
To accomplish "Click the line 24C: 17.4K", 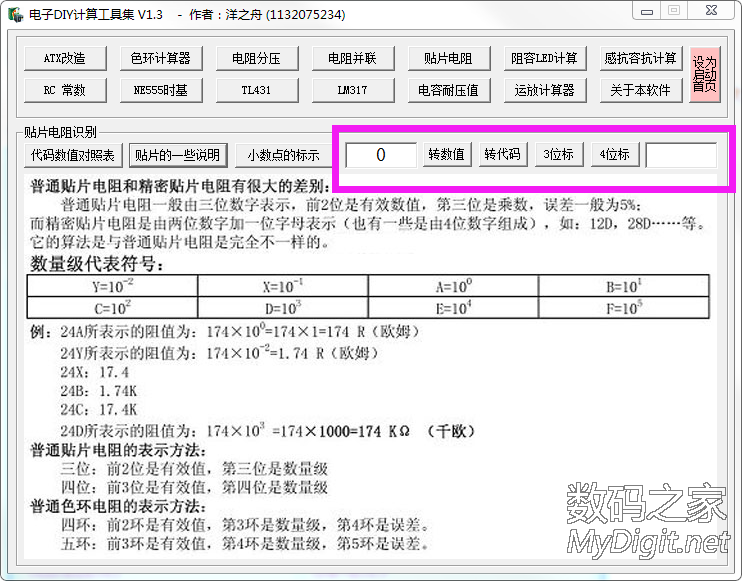I will [98, 409].
